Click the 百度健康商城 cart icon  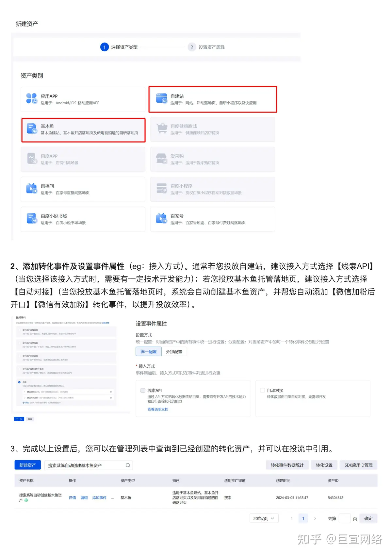tap(162, 128)
